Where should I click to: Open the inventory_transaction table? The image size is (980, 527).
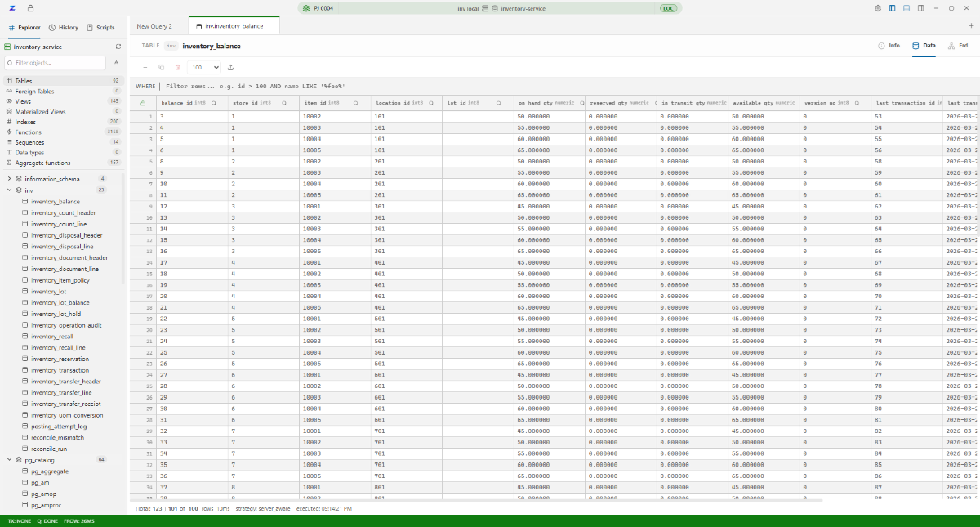pyautogui.click(x=60, y=371)
